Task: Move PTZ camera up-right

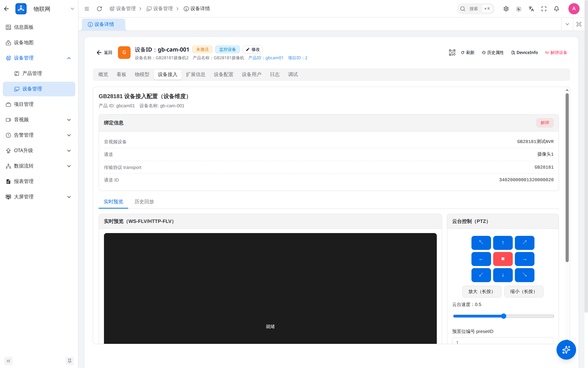Action: [x=525, y=243]
